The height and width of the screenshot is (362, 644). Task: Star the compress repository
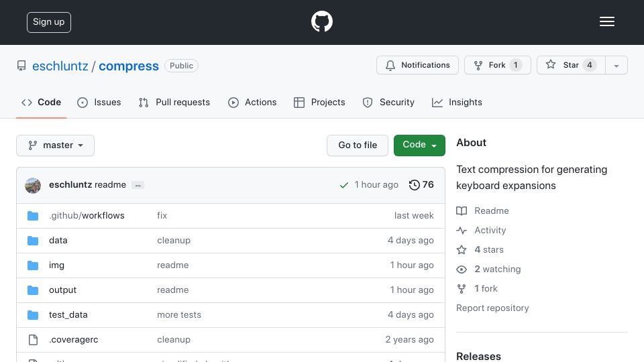click(x=571, y=65)
